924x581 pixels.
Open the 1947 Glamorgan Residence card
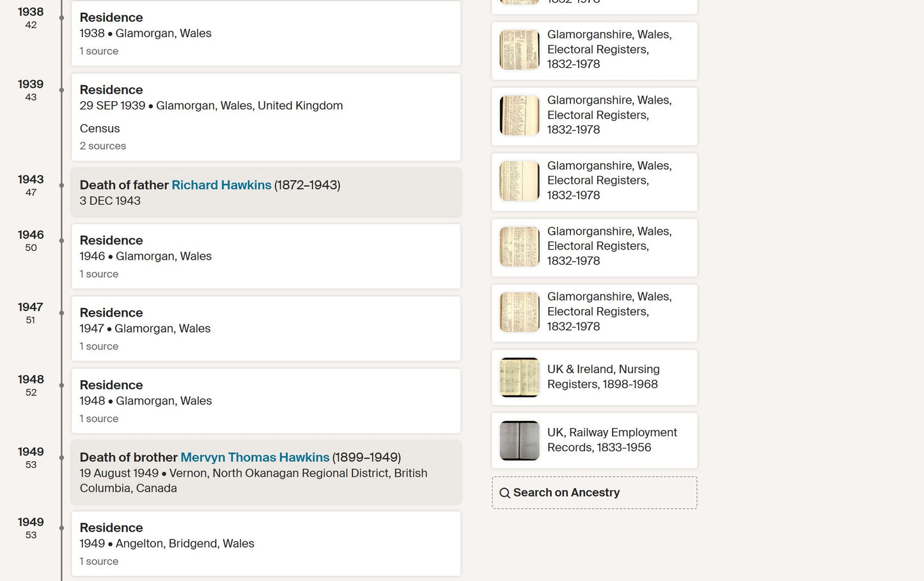tap(266, 328)
